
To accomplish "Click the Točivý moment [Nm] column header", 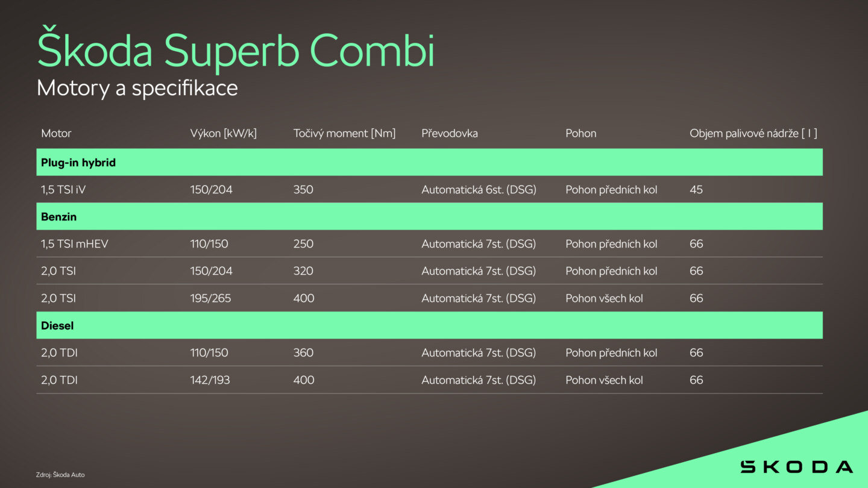I will [x=345, y=133].
